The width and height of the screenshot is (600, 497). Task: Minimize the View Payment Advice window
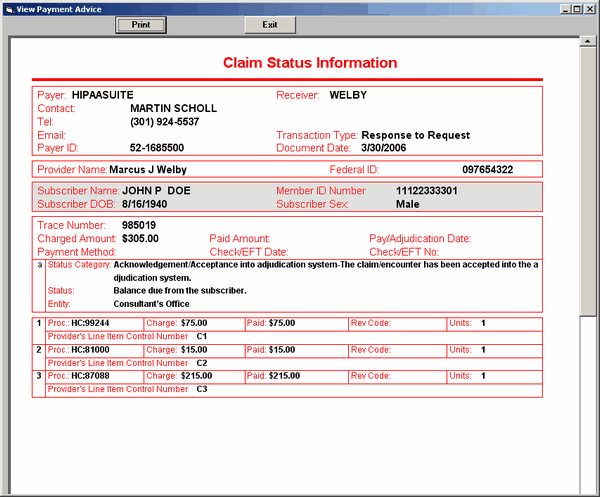click(564, 7)
